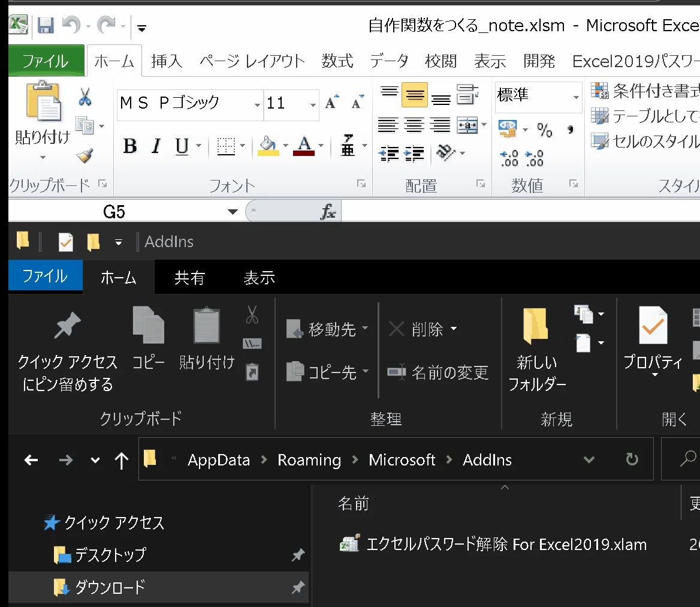Customize Excel Quick Access Toolbar dropdown
700x607 pixels.
(x=141, y=29)
